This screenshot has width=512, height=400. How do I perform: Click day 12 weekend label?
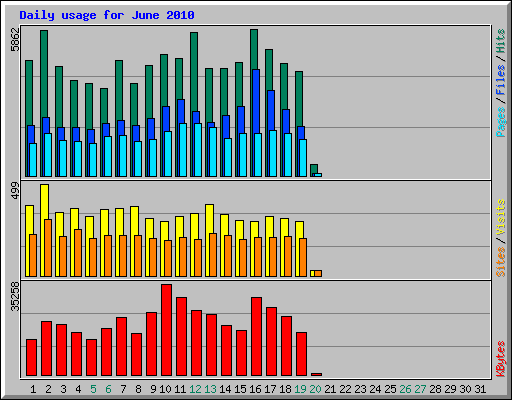(x=195, y=389)
